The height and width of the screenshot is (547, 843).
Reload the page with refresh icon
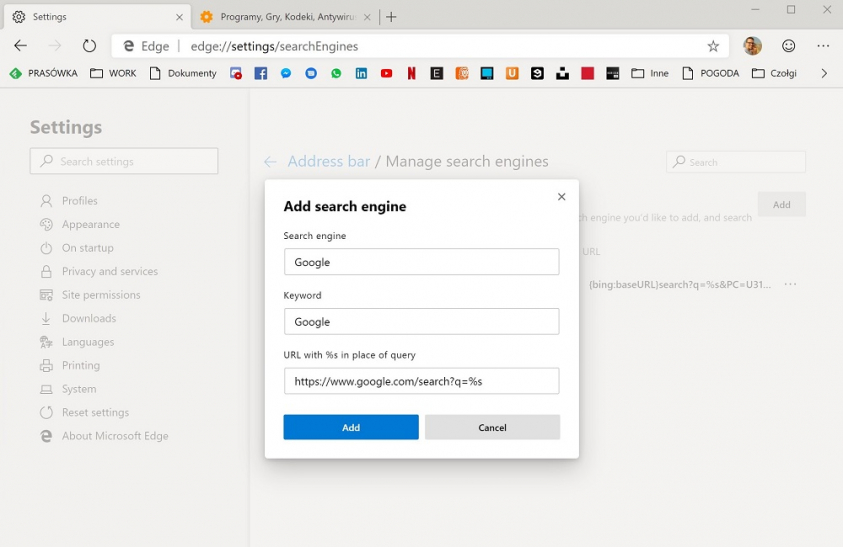(x=89, y=46)
